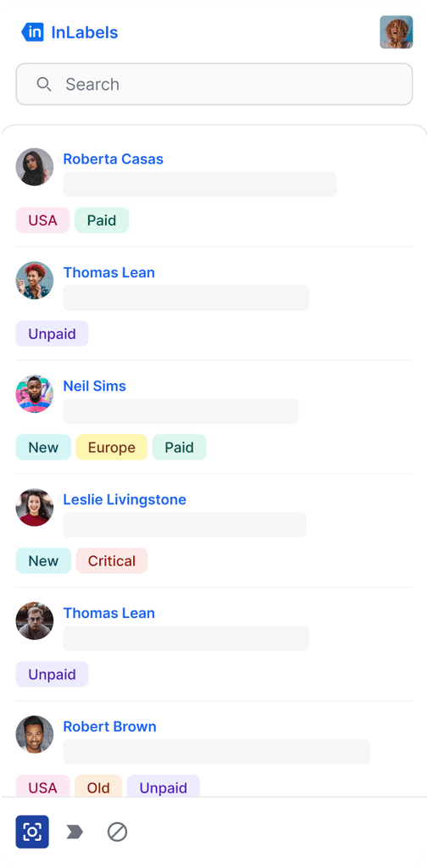The height and width of the screenshot is (868, 428).
Task: Open Roberta Casas's profile link
Action: [x=113, y=159]
